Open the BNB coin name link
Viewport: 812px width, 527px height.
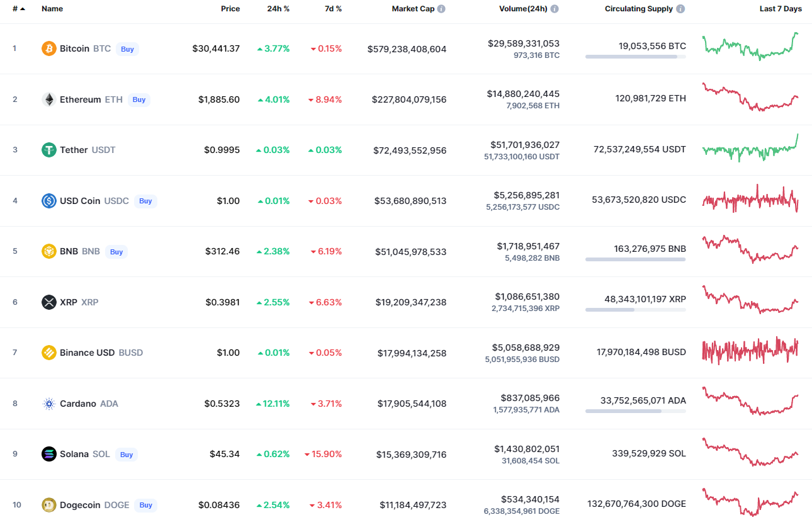[69, 251]
